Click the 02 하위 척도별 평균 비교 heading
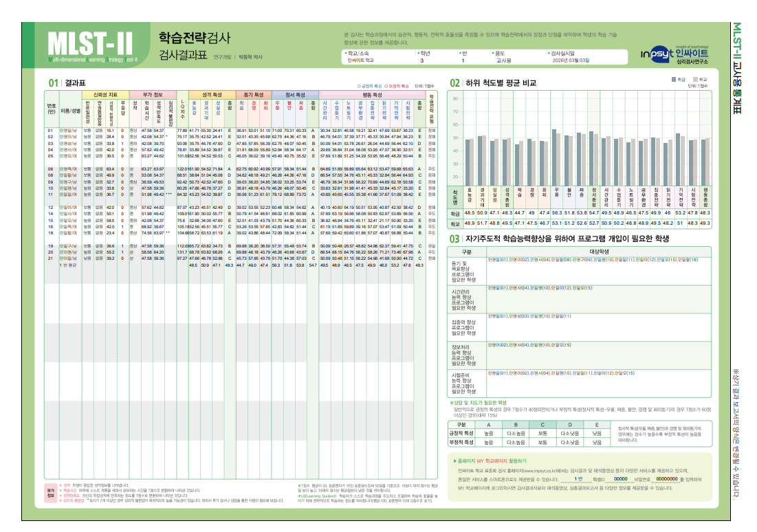Screen dimensions: 757x532 tap(493, 83)
